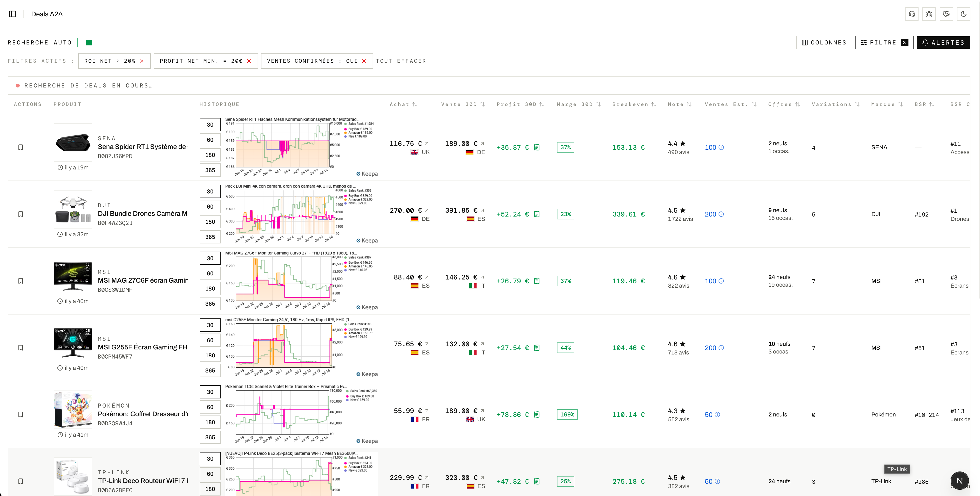Screen dimensions: 980x496
Task: Sort by Achat column
Action: 403,104
